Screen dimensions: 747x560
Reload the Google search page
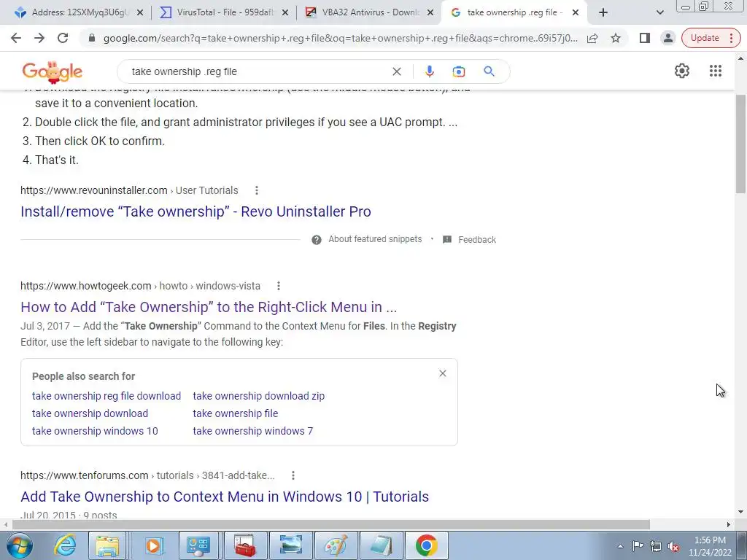pyautogui.click(x=63, y=38)
